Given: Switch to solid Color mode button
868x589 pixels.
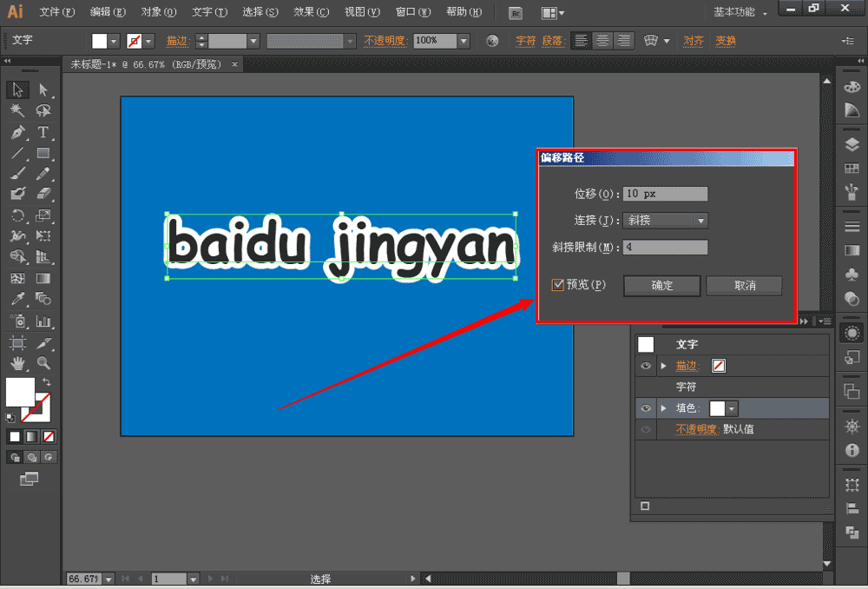Looking at the screenshot, I should pos(15,437).
